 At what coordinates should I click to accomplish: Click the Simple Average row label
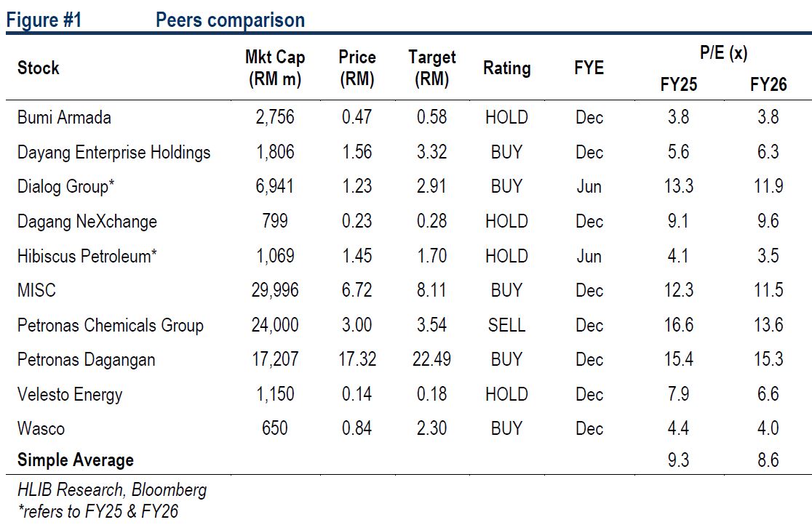click(76, 460)
